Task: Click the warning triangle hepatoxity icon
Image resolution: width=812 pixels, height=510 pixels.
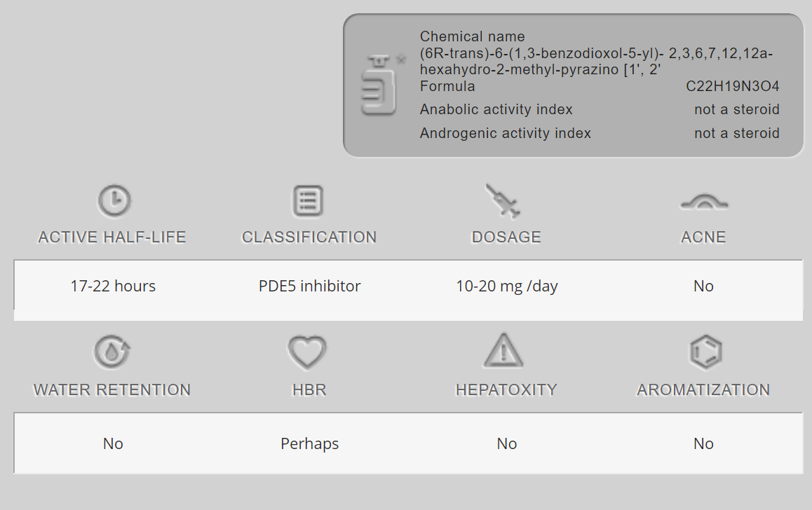Action: 504,351
